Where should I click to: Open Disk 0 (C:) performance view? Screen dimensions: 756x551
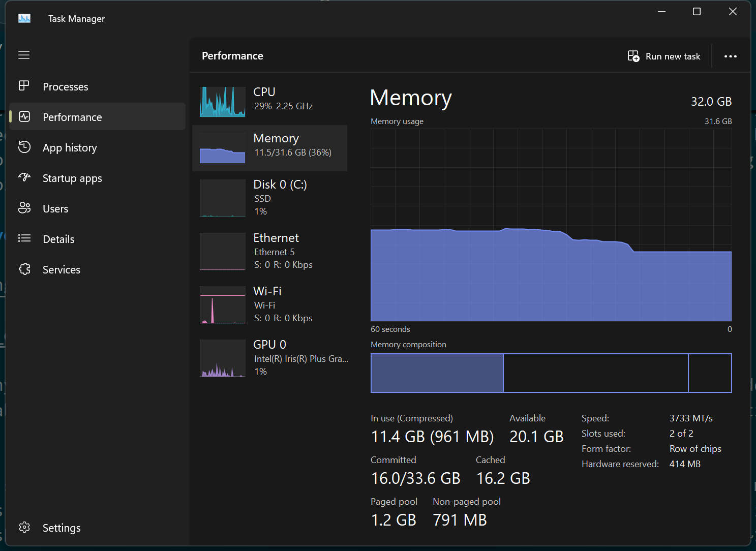[x=280, y=185]
